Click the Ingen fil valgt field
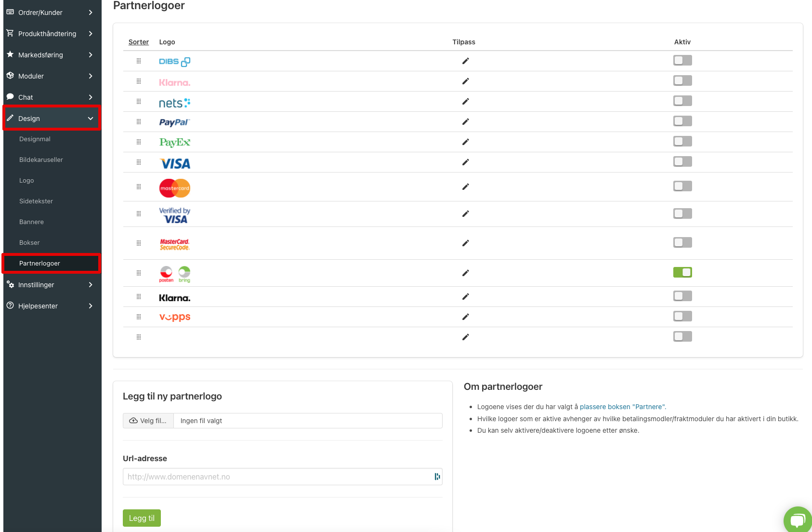This screenshot has height=532, width=812. (x=308, y=421)
